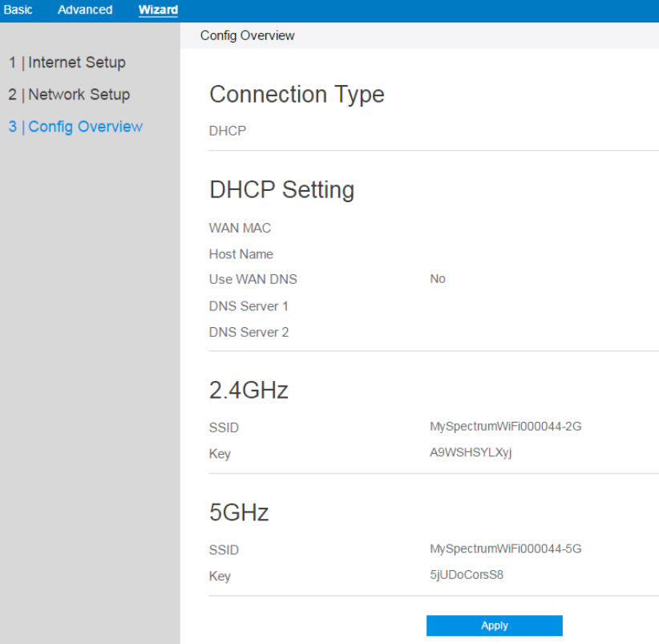Click the Connection Type heading
Image resolution: width=659 pixels, height=644 pixels.
(297, 95)
